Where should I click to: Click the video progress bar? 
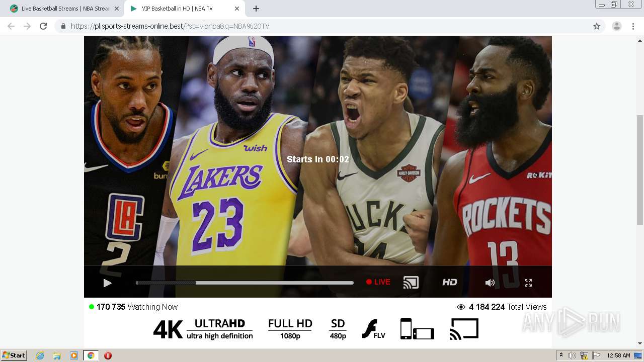(245, 283)
